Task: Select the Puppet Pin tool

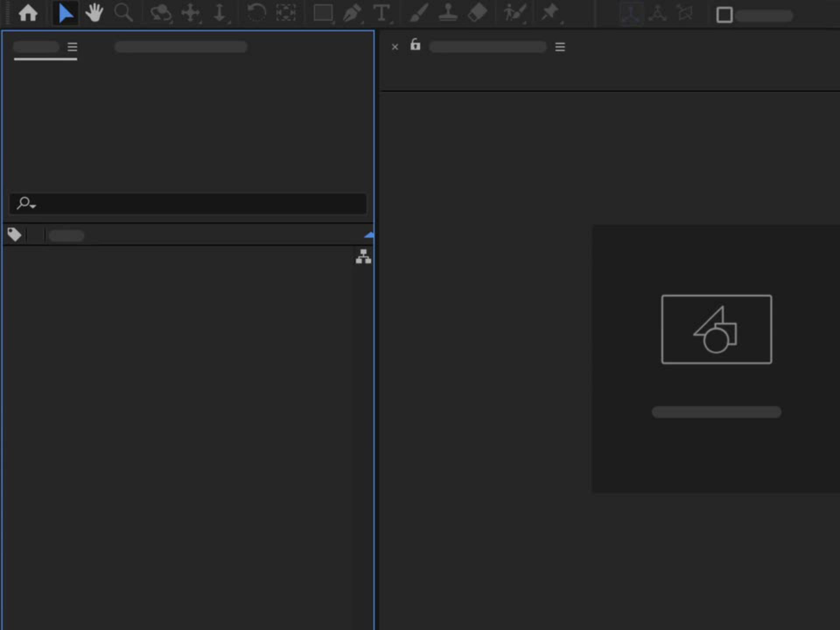Action: (550, 12)
